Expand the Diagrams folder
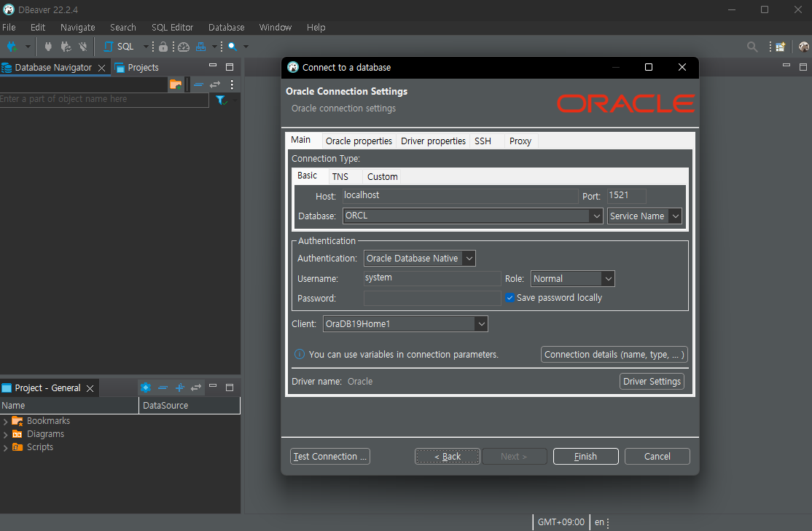812x531 pixels. click(5, 435)
